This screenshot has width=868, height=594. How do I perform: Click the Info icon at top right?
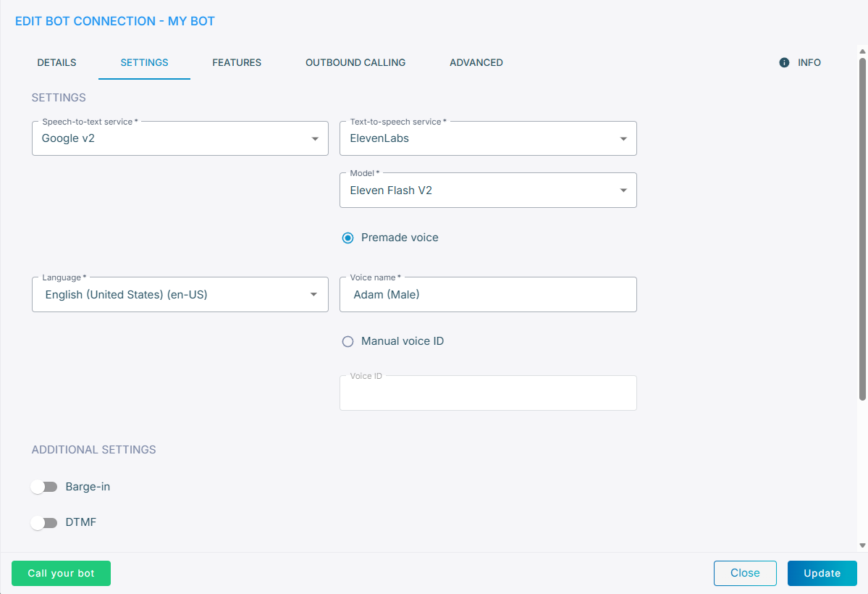(783, 63)
